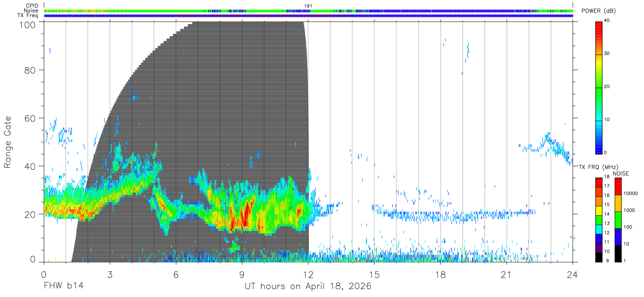Click the power scale value 30
Screen dimensions: 644x297
(x=608, y=54)
